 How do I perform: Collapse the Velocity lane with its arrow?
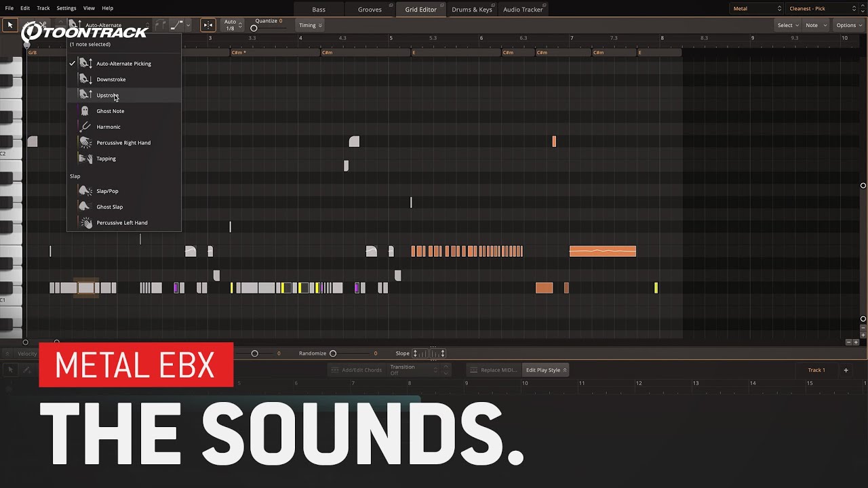click(7, 353)
